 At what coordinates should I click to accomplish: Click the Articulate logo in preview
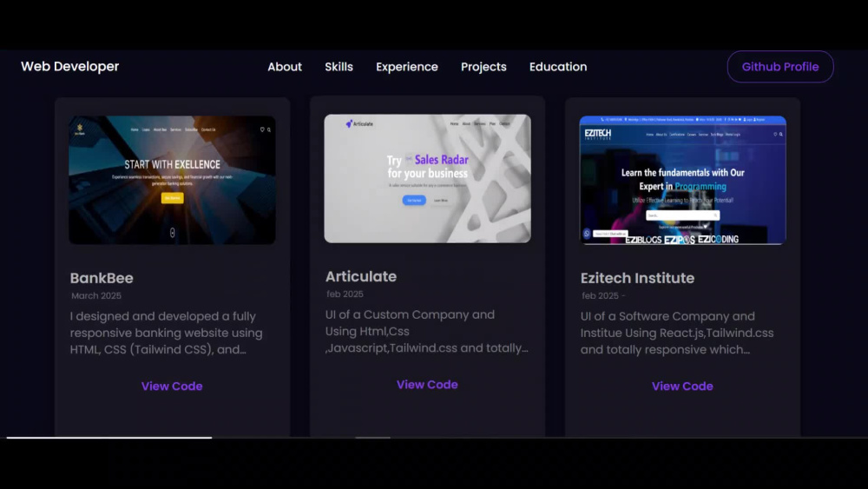[359, 124]
